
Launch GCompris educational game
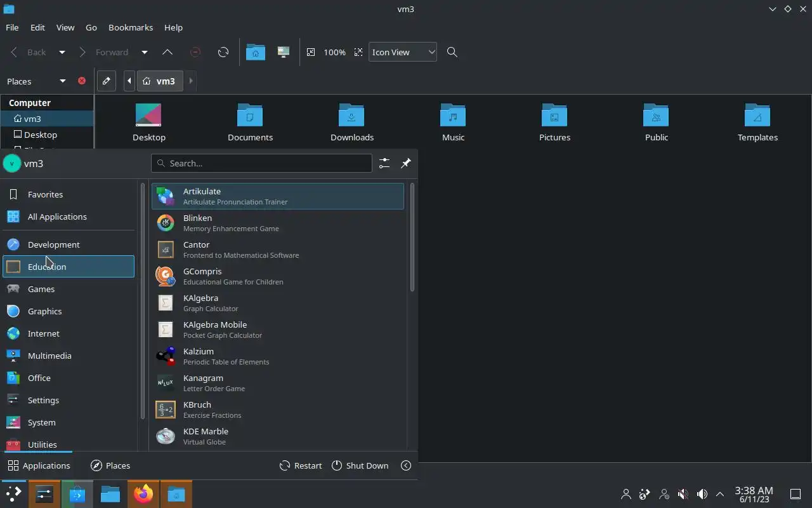(x=277, y=276)
